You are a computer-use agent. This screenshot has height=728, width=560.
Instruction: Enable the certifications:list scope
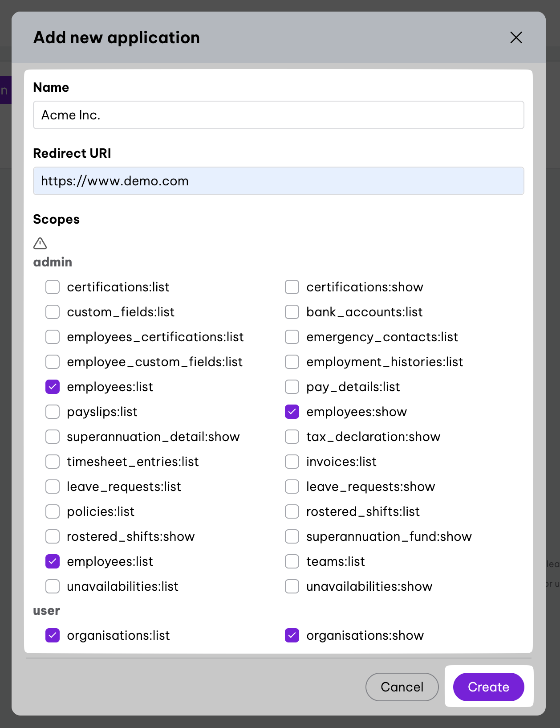(53, 287)
